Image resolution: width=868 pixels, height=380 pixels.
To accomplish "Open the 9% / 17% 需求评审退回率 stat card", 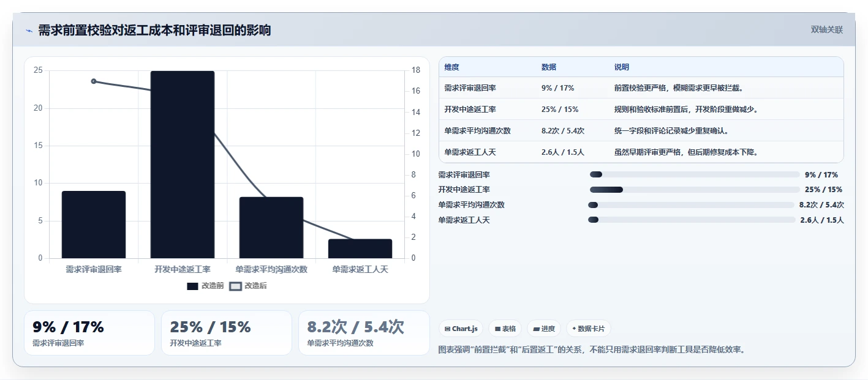I will [x=89, y=333].
